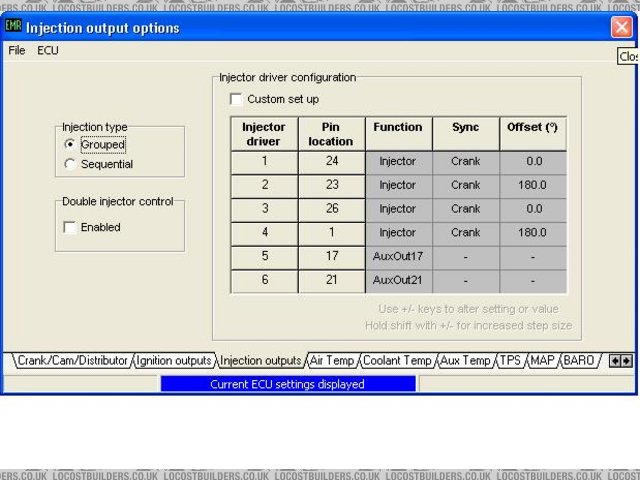640x480 pixels.
Task: Close the Injection output options window
Action: [622, 27]
